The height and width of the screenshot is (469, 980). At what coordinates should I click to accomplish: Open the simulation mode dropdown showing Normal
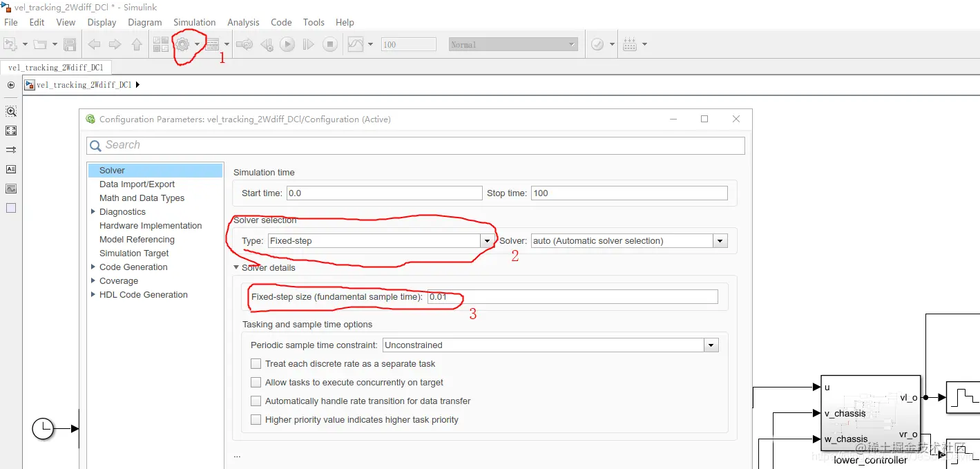[x=513, y=44]
